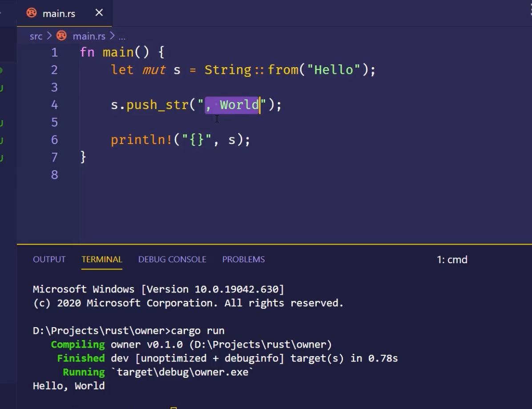Show the DEBUG CONSOLE tab
The image size is (532, 409).
tap(172, 259)
